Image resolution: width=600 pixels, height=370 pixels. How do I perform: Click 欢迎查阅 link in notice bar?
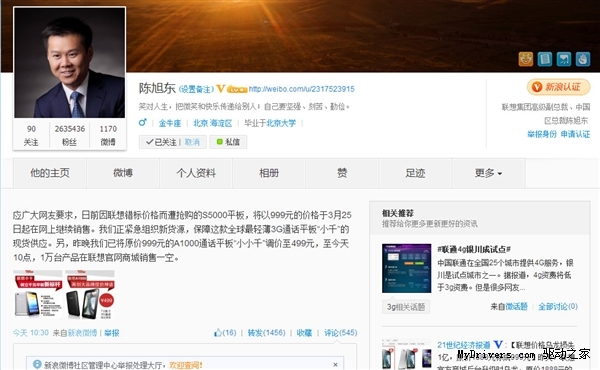[x=186, y=365]
